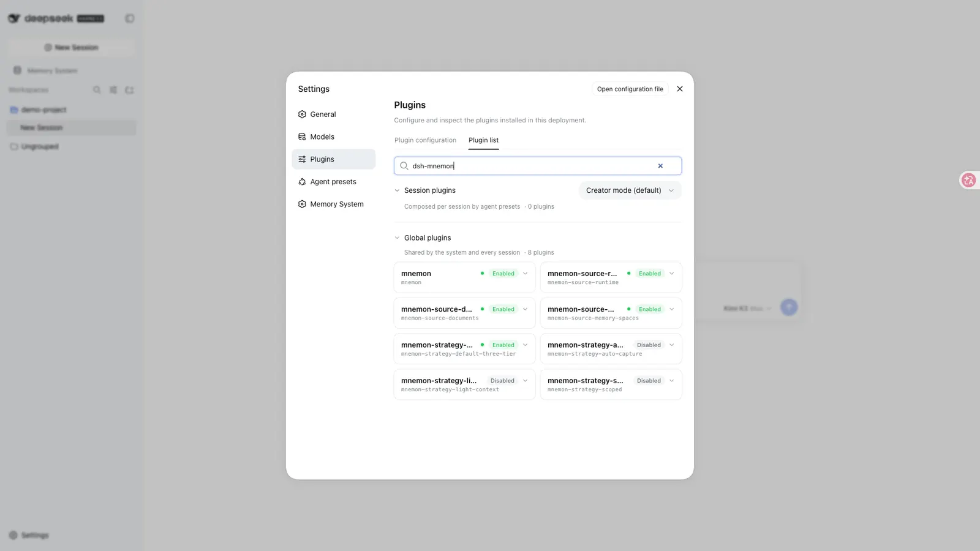The width and height of the screenshot is (980, 551).
Task: Select New Session item under demo-project
Action: click(72, 127)
